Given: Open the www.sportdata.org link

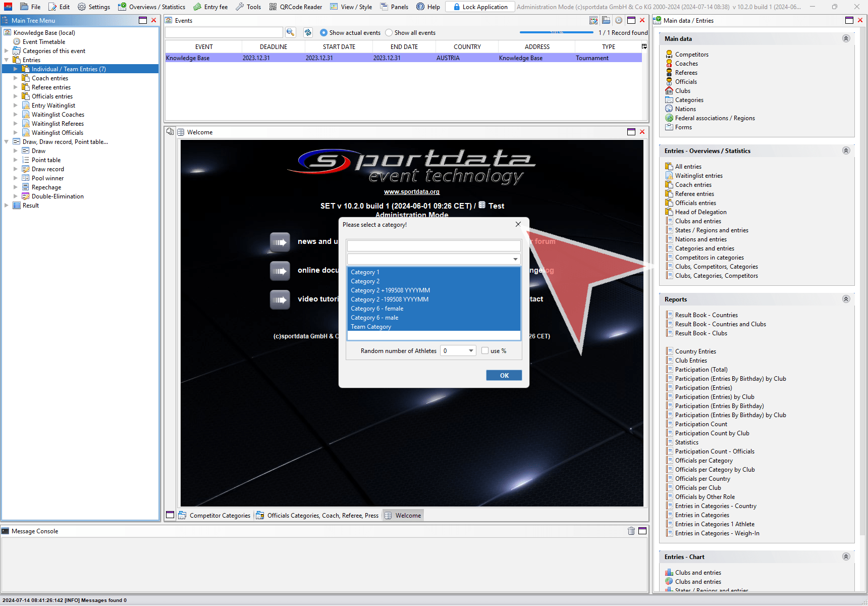Looking at the screenshot, I should click(411, 192).
